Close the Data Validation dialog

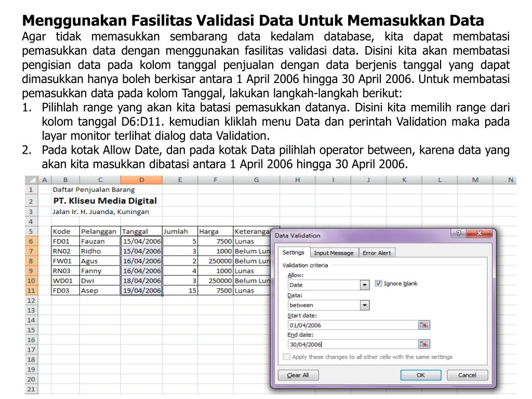point(479,233)
